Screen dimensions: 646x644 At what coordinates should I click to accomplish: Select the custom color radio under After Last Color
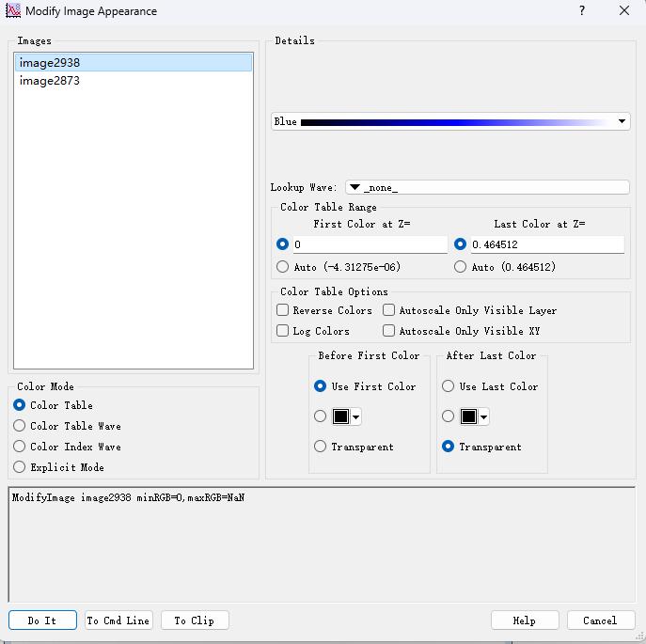click(448, 416)
